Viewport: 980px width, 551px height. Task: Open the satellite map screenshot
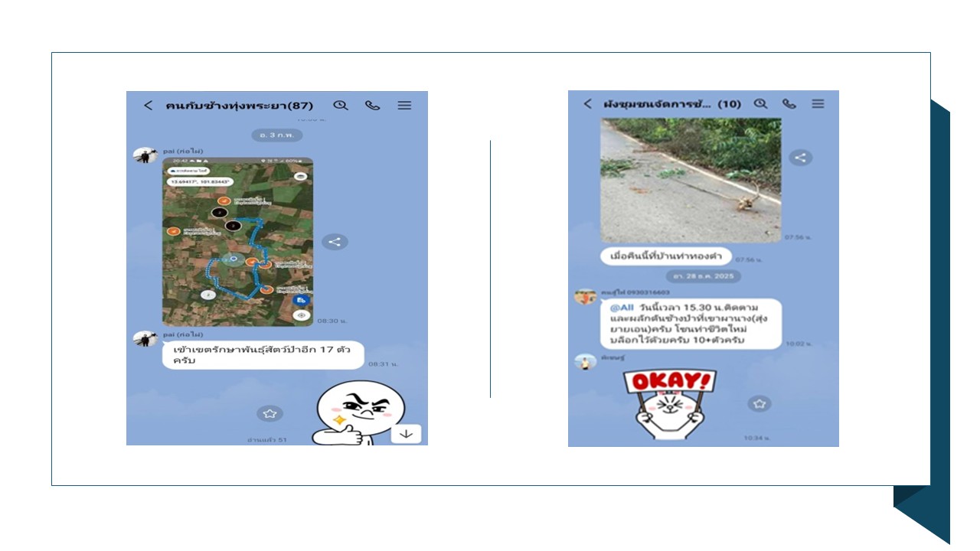(x=237, y=242)
